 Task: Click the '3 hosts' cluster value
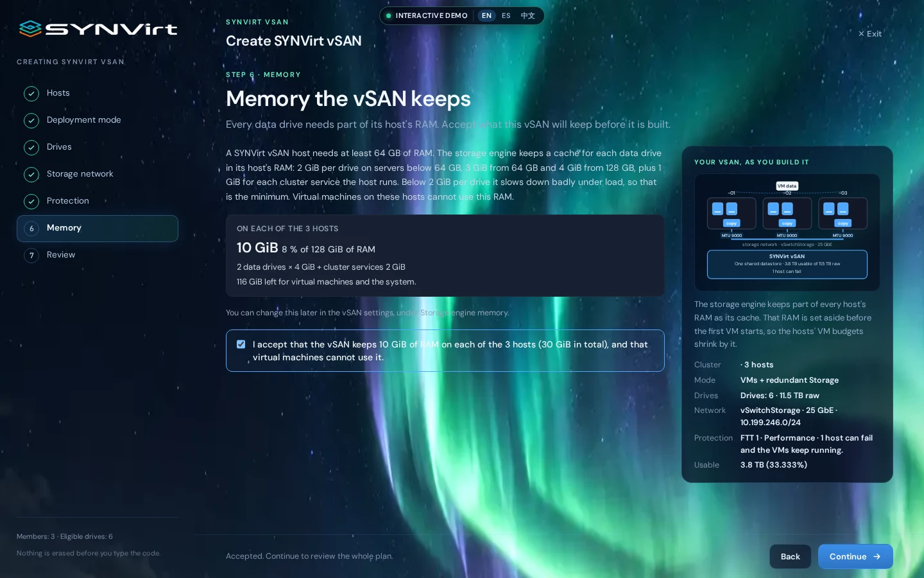point(757,365)
